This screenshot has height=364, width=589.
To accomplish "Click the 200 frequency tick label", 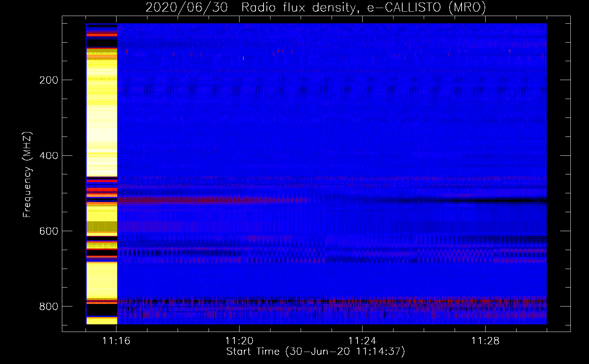I will [x=48, y=80].
